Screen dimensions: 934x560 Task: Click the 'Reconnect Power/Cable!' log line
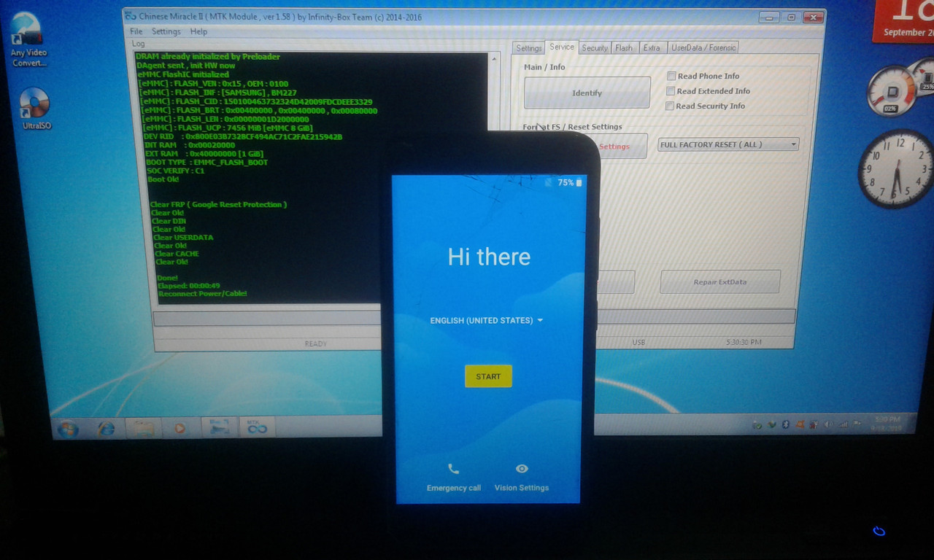pos(202,293)
